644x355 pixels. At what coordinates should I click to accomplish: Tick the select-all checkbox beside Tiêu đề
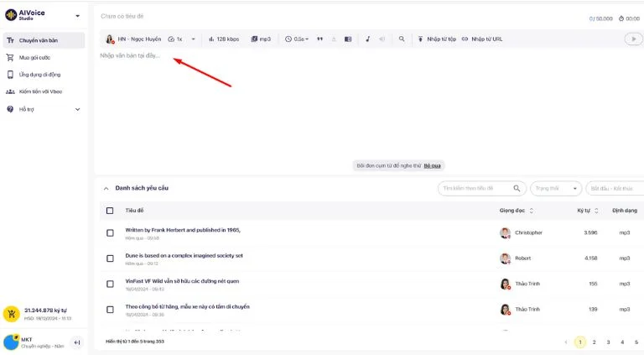pos(110,211)
